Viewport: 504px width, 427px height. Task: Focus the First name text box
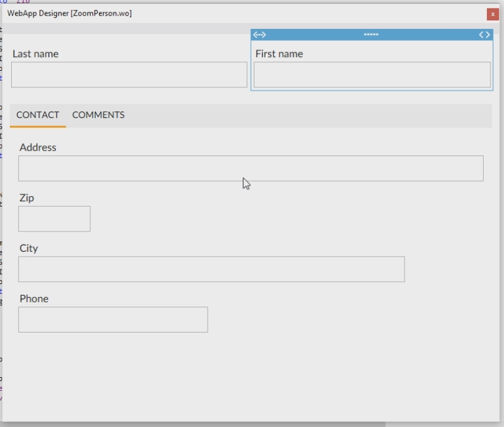pyautogui.click(x=372, y=75)
